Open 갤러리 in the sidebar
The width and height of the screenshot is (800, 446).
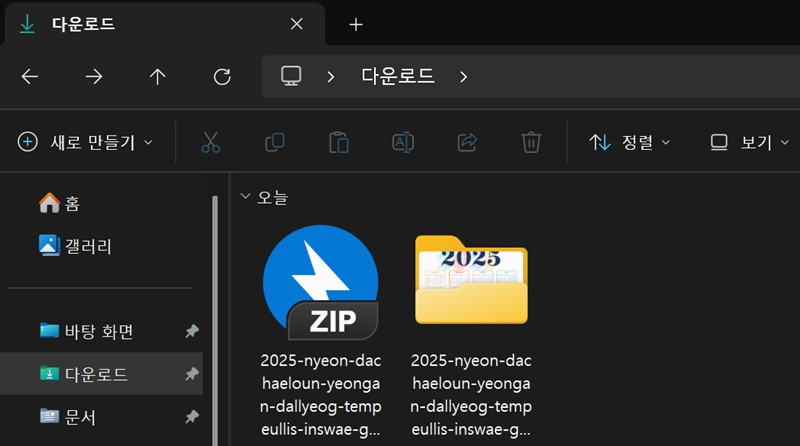coord(75,246)
